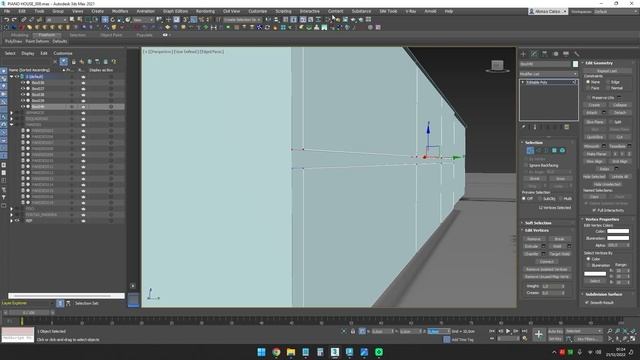This screenshot has height=360, width=640.
Task: Open File Explorer from the taskbar
Action: [x=291, y=352]
